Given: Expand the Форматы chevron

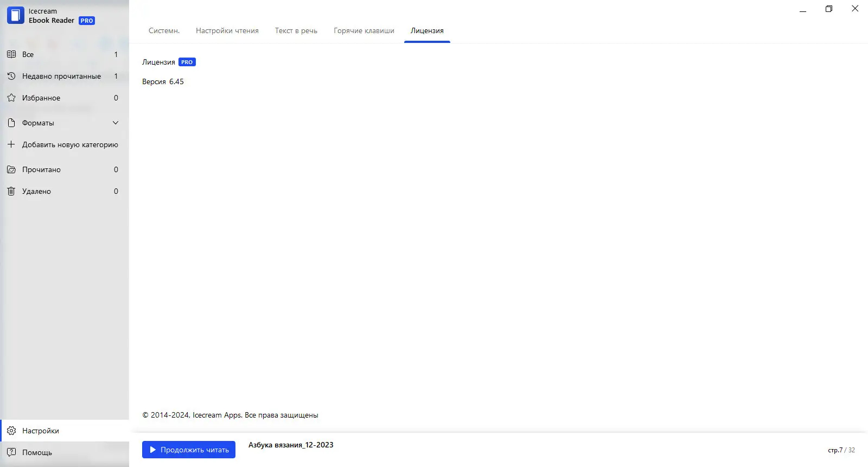Looking at the screenshot, I should [116, 123].
